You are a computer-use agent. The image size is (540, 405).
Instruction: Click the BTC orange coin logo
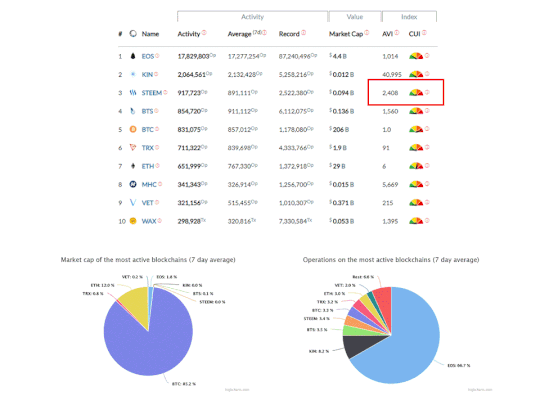pos(133,129)
